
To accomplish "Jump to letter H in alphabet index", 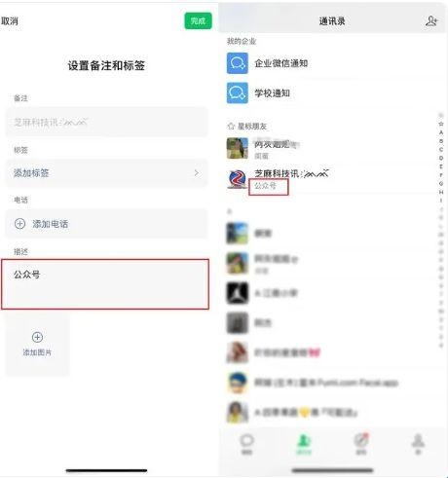I will (441, 192).
